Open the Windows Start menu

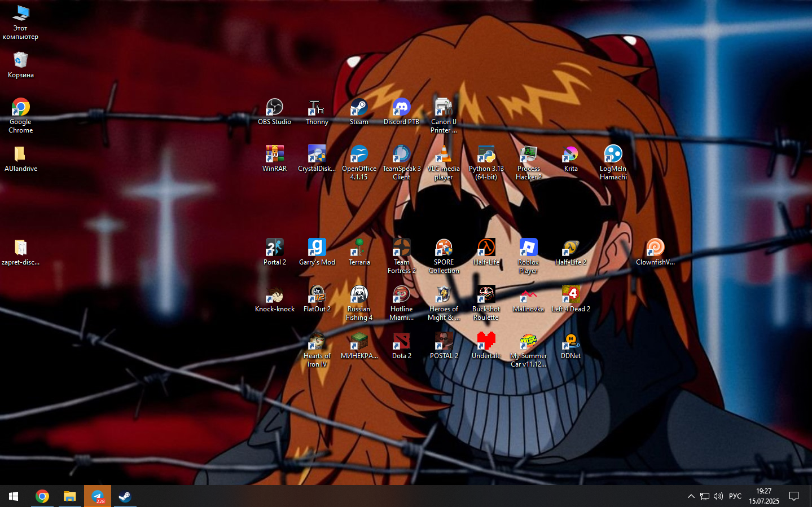pos(14,496)
